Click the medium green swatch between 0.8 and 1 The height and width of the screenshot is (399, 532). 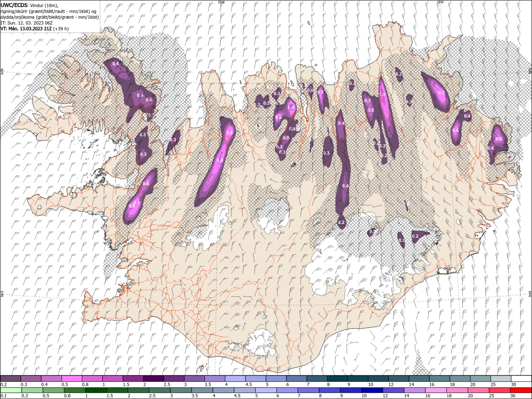[74, 390]
